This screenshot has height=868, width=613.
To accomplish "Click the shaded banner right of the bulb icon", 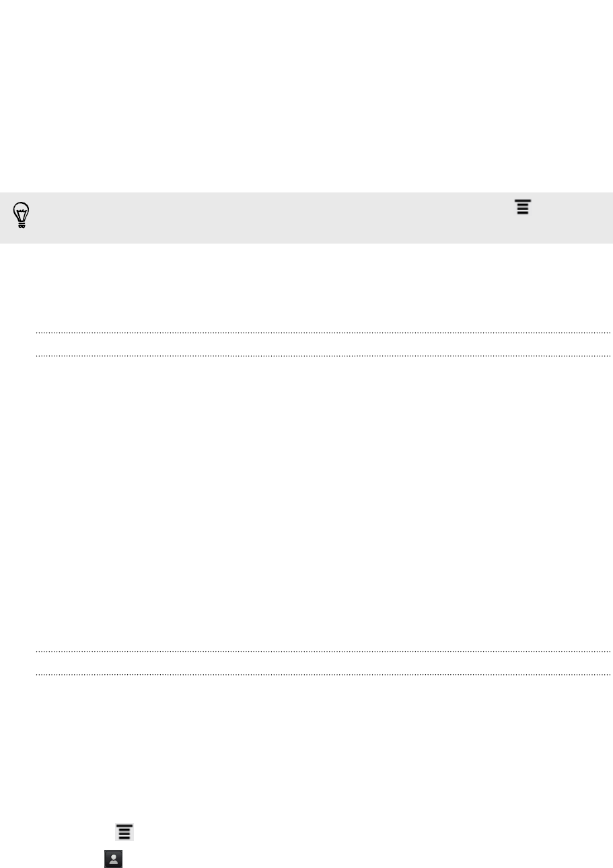I will coord(269,218).
